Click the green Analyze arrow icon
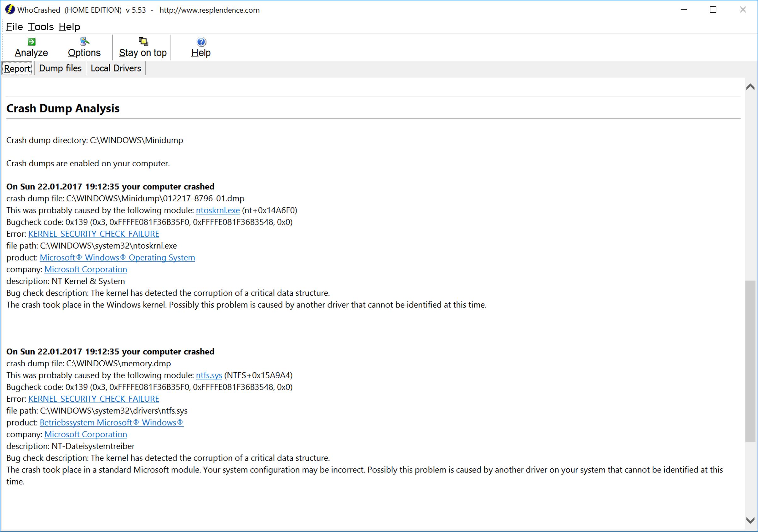Viewport: 758px width, 532px height. point(32,42)
